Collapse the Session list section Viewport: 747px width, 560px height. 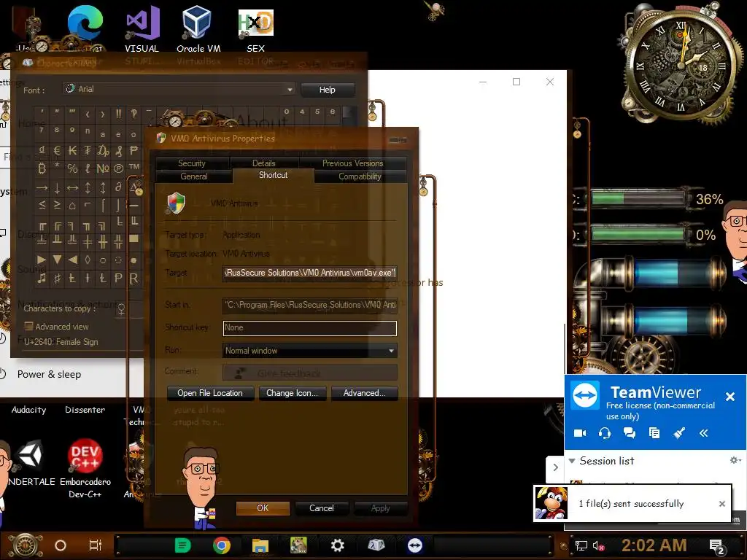(x=572, y=461)
